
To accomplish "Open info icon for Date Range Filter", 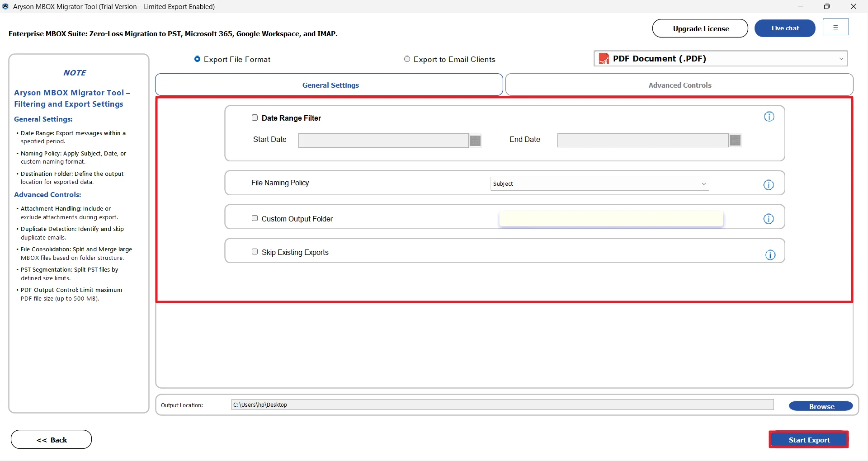I will pyautogui.click(x=769, y=117).
